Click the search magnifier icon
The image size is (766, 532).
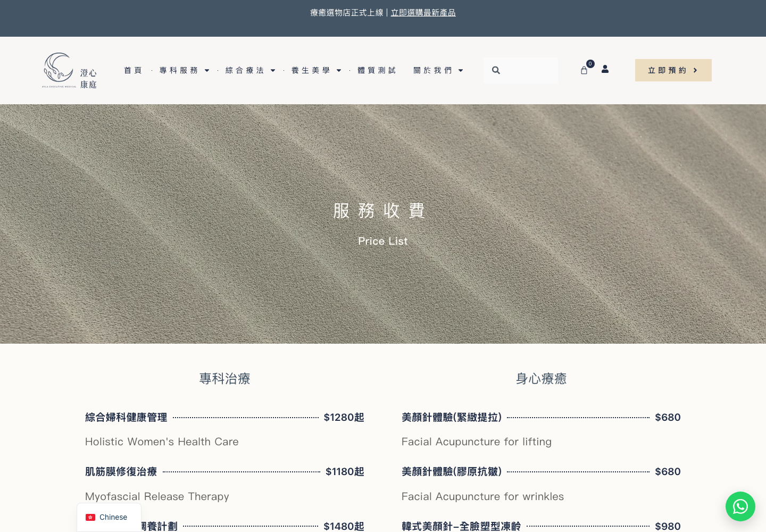pos(496,70)
